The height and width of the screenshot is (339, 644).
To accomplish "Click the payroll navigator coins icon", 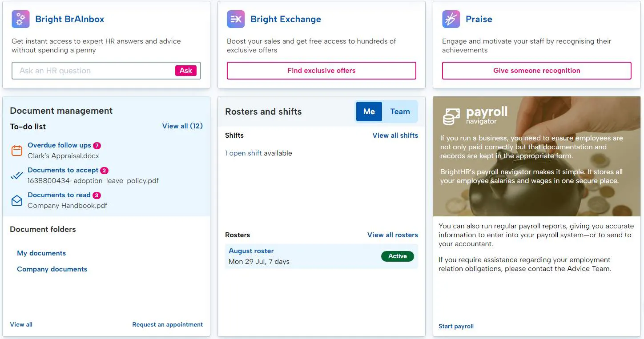I will coord(451,116).
